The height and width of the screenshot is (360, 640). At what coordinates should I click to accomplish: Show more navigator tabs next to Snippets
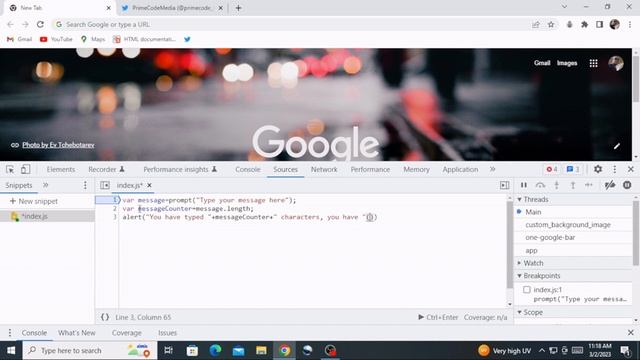[45, 185]
